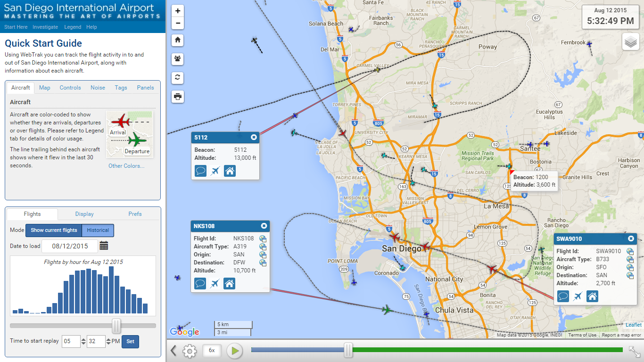
Task: Look up DFW destination web info
Action: 263,263
